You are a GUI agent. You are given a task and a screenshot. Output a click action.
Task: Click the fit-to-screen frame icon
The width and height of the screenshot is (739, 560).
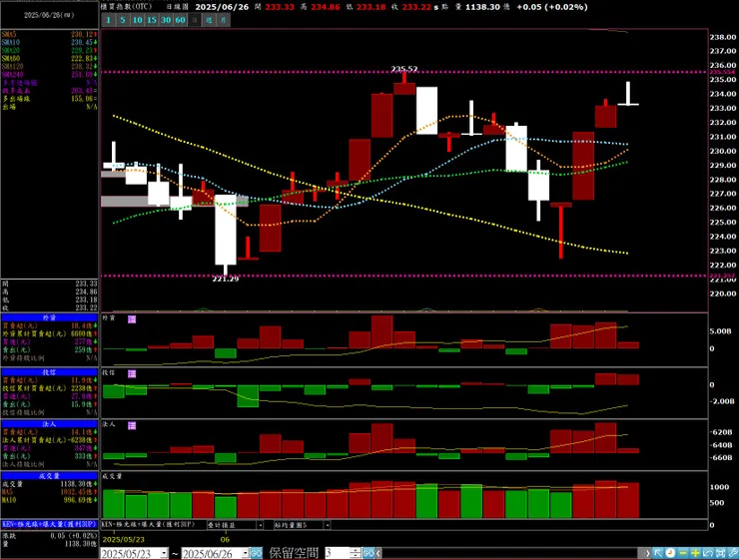click(x=720, y=553)
